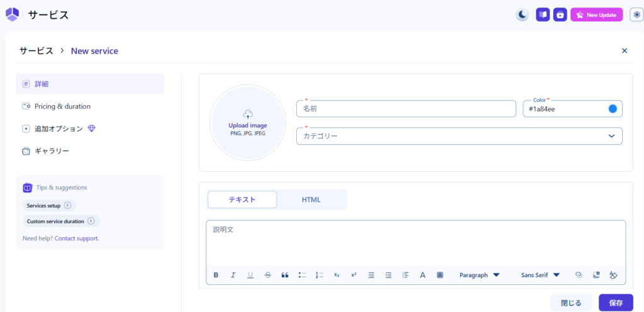Switch to the HTML tab
644x312 pixels.
[311, 199]
